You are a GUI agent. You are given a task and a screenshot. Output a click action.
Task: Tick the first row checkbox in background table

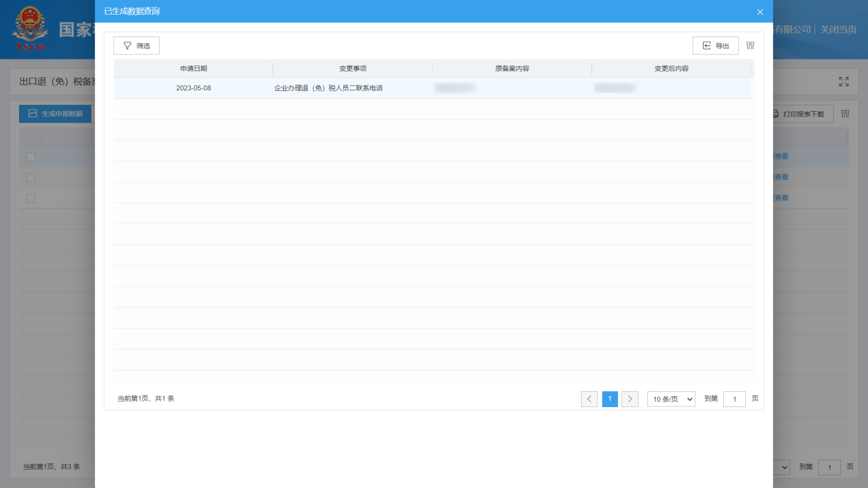point(30,157)
